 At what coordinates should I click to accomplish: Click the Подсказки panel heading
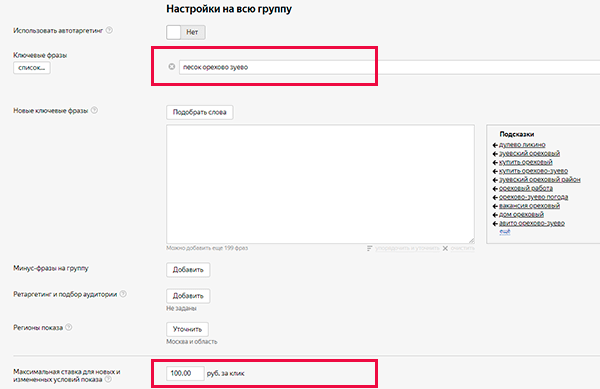tap(517, 134)
